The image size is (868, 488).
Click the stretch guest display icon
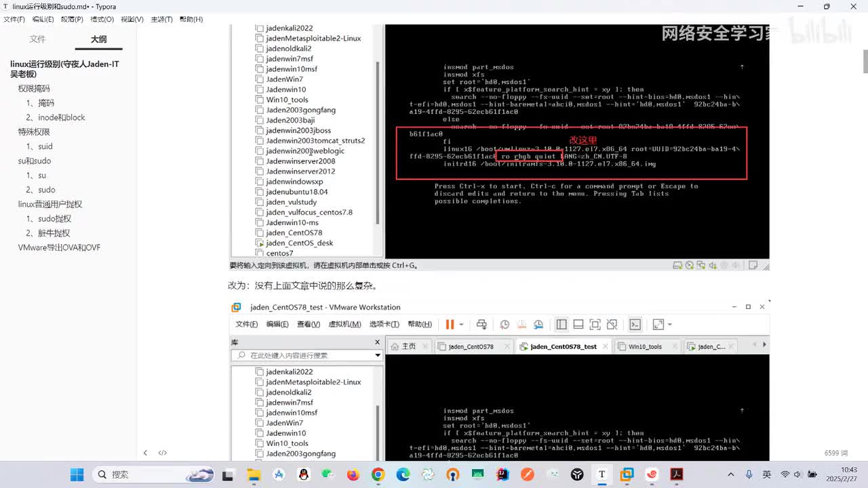tap(658, 325)
